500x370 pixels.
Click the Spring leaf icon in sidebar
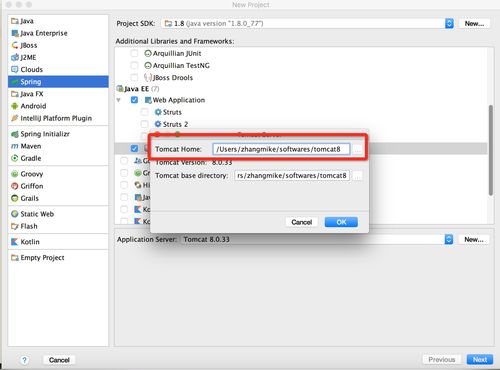[x=15, y=82]
